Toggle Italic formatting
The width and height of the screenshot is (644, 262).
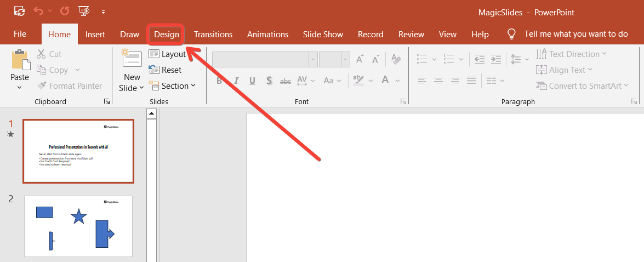tap(236, 81)
